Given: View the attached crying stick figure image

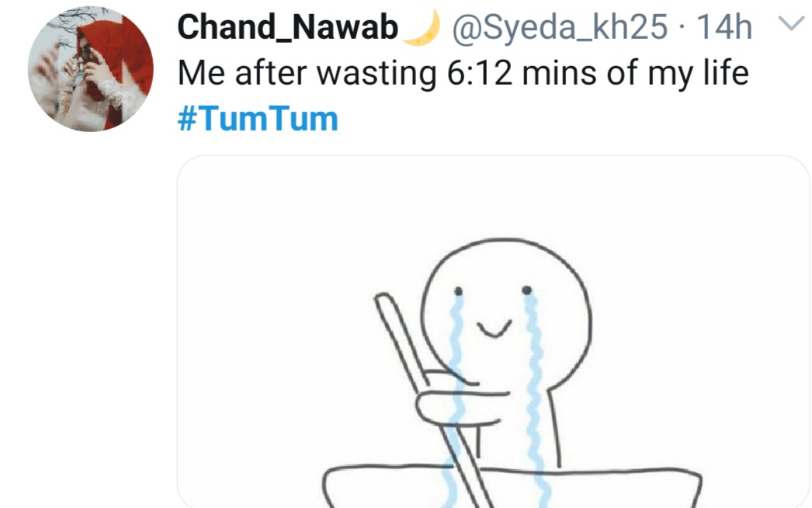Looking at the screenshot, I should (494, 332).
